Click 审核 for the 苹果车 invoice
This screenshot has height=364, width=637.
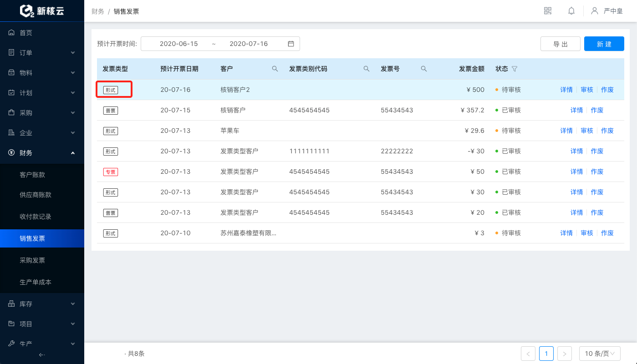tap(587, 131)
